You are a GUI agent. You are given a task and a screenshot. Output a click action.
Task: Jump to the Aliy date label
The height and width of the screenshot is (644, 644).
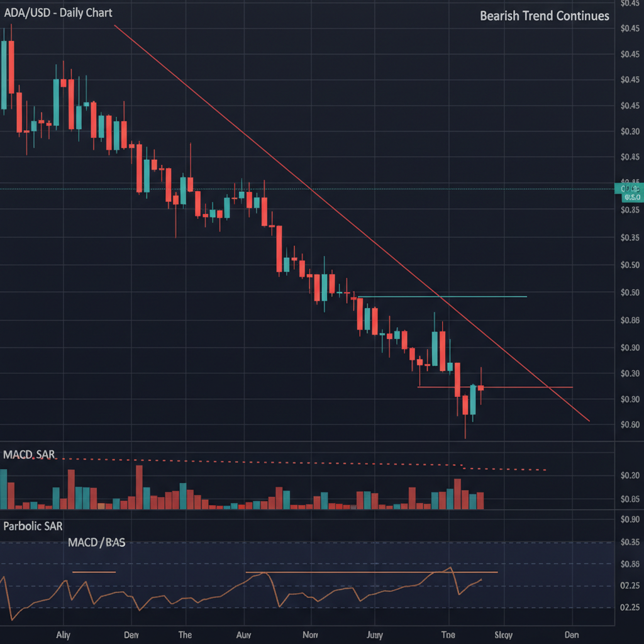(62, 634)
